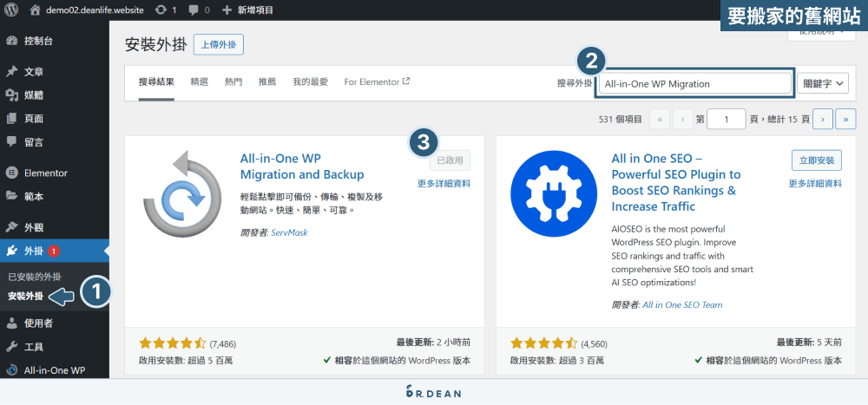Click the 控制台 dashboard gauge icon

11,41
